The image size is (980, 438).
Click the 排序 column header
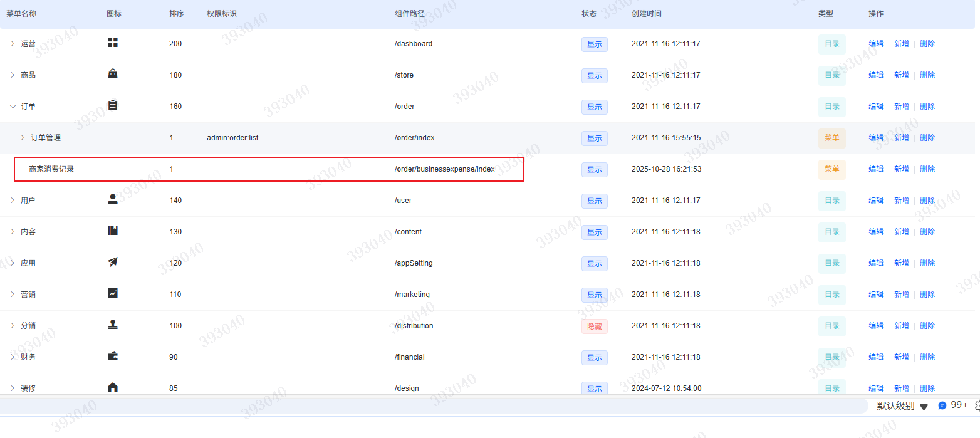177,14
